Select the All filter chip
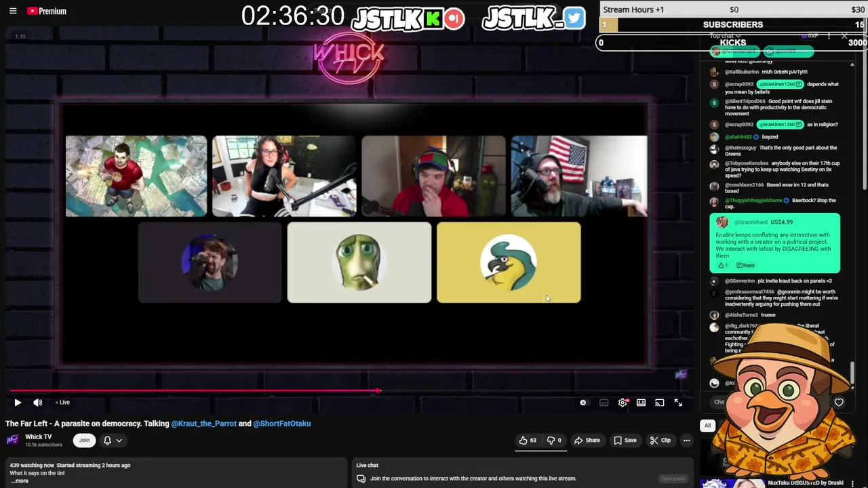868x488 pixels. click(707, 426)
